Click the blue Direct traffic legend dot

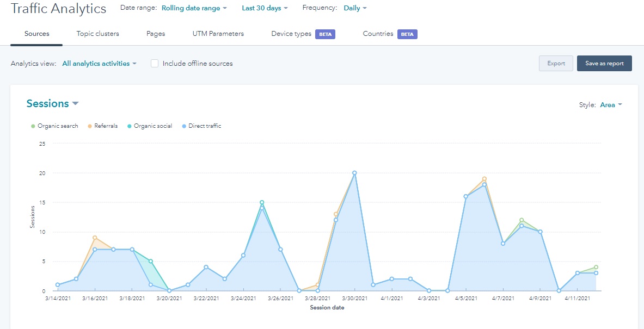(x=185, y=126)
